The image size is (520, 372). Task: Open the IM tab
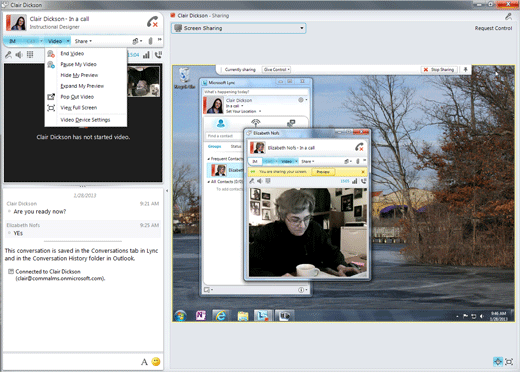coord(13,41)
